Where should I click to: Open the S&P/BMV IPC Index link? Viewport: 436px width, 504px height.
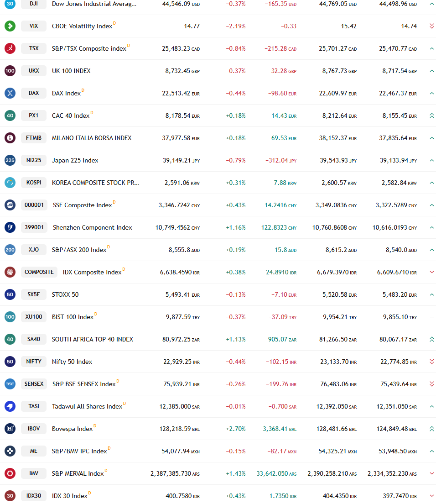[79, 451]
